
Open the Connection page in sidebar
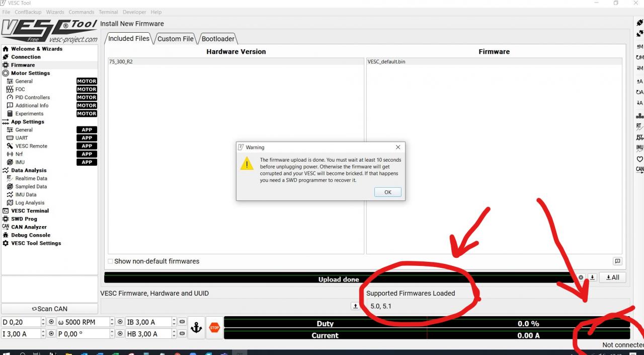(x=26, y=57)
